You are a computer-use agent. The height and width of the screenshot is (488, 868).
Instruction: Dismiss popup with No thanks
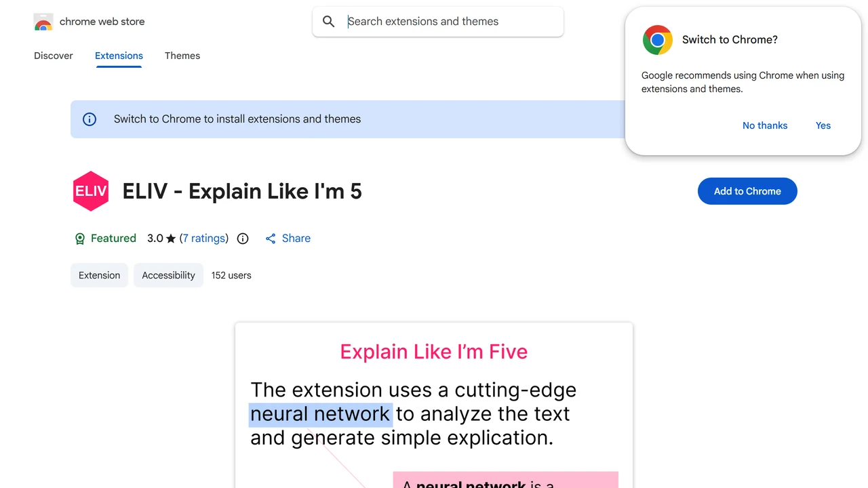[x=765, y=125]
